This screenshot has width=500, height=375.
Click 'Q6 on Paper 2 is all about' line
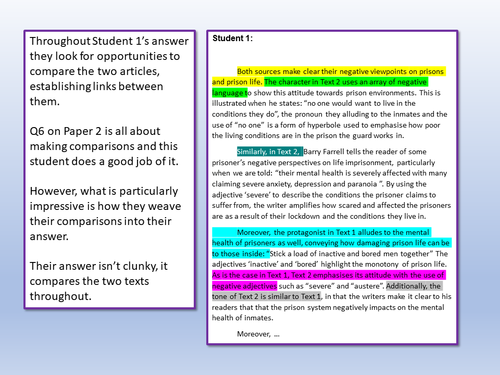pyautogui.click(x=95, y=131)
